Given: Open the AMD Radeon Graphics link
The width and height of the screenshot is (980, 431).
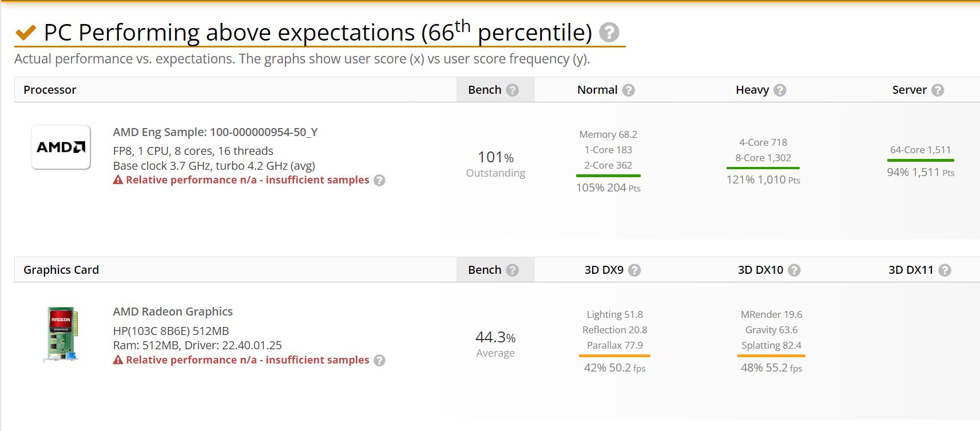Looking at the screenshot, I should pyautogui.click(x=173, y=312).
